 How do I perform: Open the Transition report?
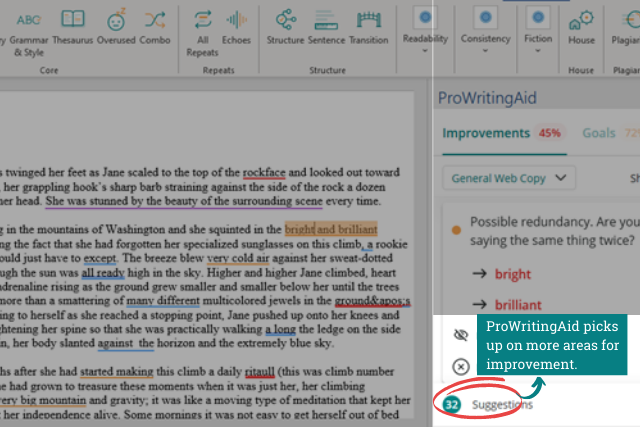click(369, 27)
